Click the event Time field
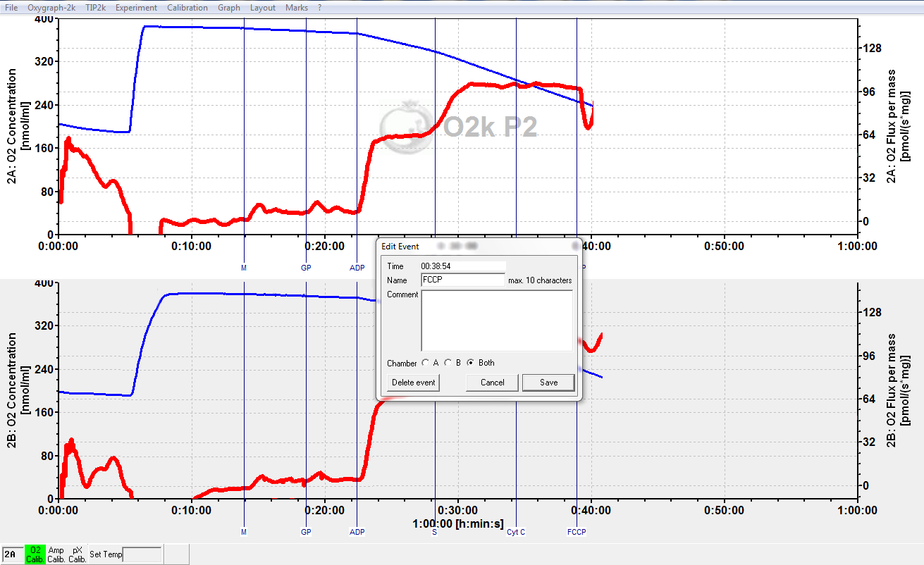This screenshot has width=924, height=565. coord(463,267)
